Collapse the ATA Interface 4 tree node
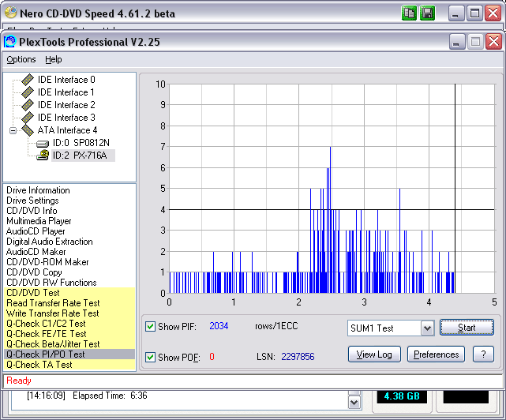Viewport: 506px width, 420px height. tap(13, 130)
